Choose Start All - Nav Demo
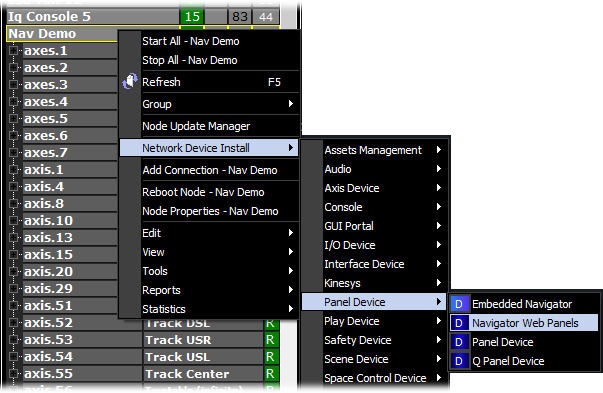 coord(209,41)
